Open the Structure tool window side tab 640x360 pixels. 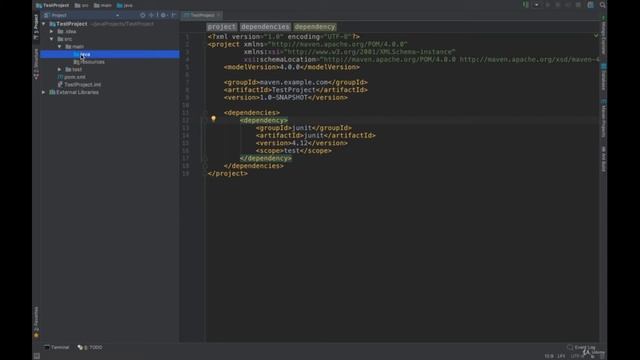click(x=36, y=64)
